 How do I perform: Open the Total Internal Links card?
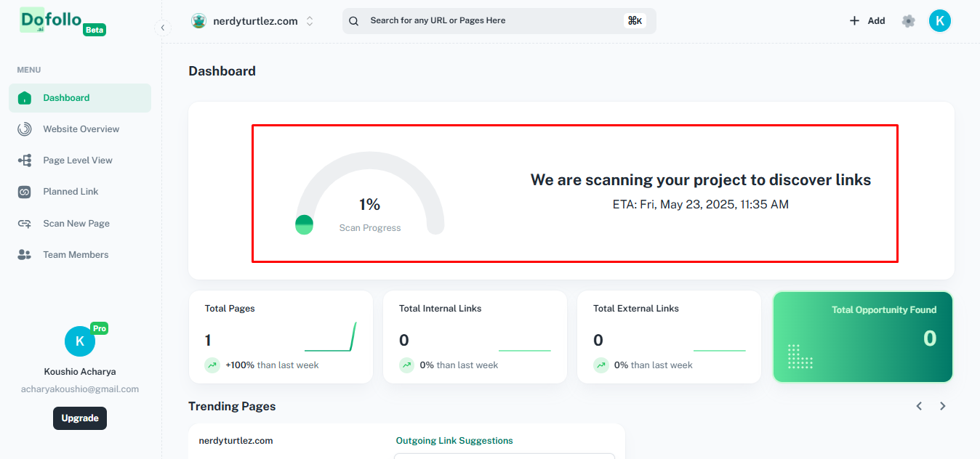pos(475,337)
